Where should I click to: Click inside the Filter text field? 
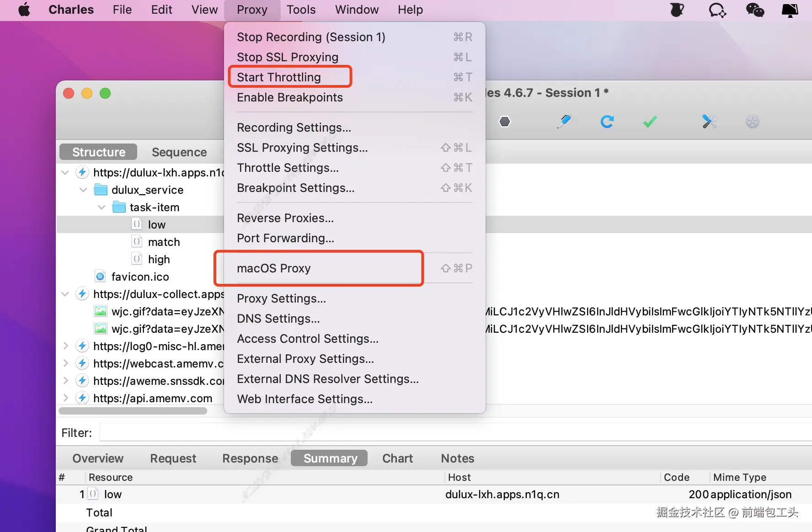click(x=455, y=432)
